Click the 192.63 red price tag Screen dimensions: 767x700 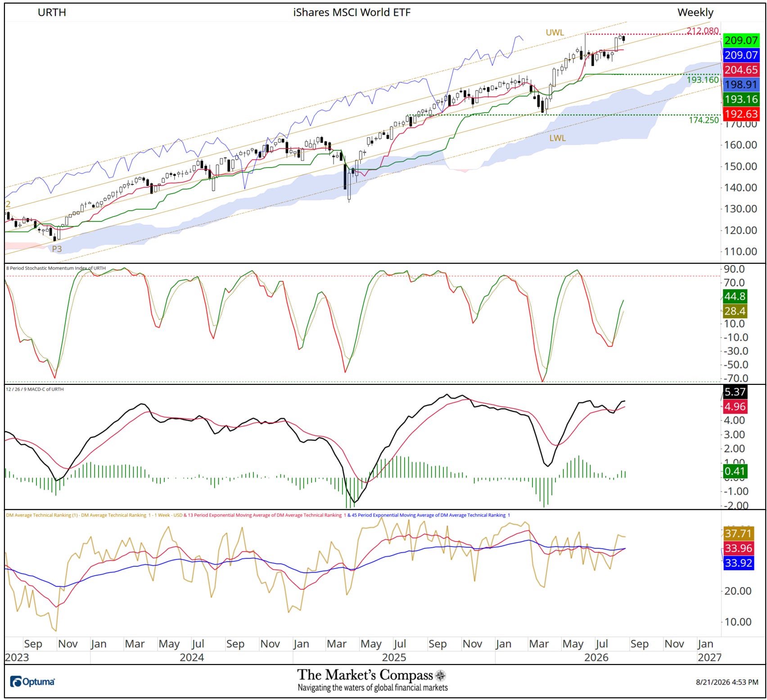tap(741, 114)
